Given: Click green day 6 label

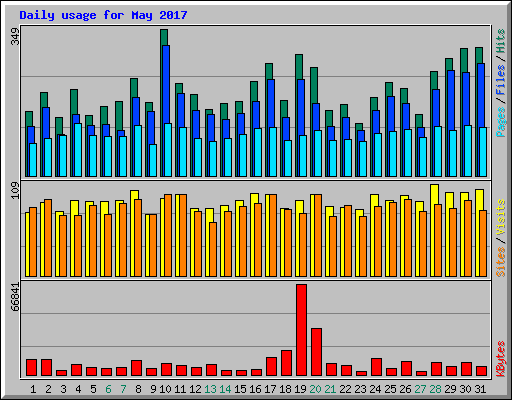Looking at the screenshot, I should pyautogui.click(x=108, y=389).
